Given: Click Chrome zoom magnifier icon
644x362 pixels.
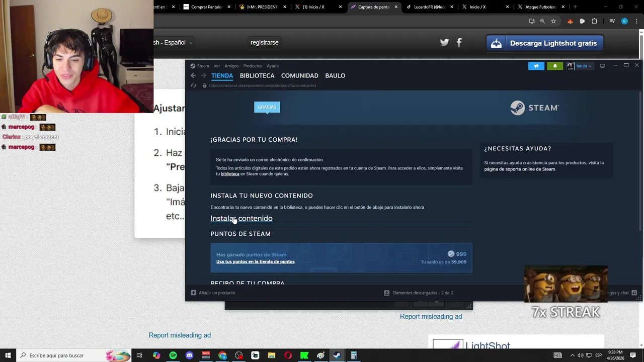Looking at the screenshot, I should coord(542,21).
